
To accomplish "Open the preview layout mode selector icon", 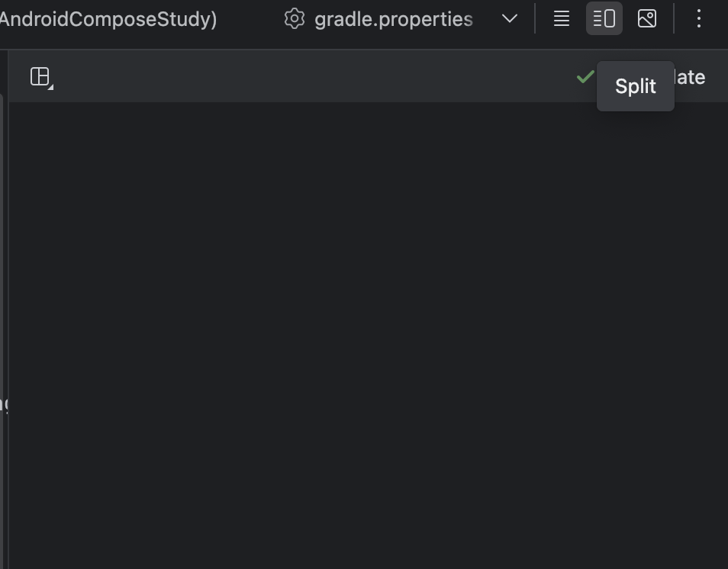I will coord(40,76).
